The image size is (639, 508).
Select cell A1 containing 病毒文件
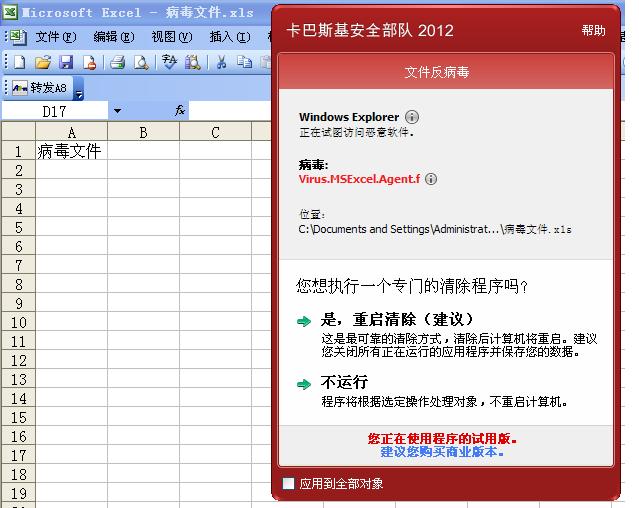[x=72, y=151]
